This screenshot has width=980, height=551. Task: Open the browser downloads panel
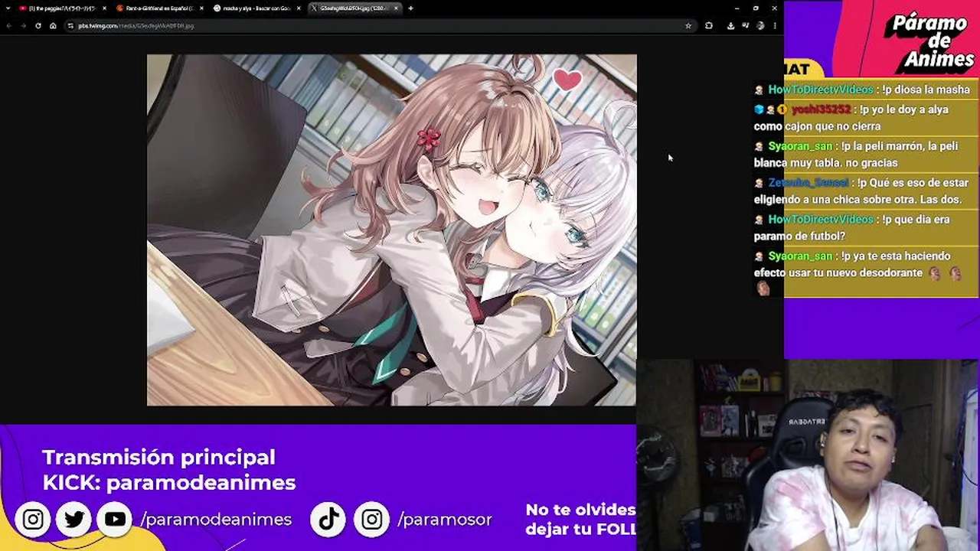click(x=730, y=25)
